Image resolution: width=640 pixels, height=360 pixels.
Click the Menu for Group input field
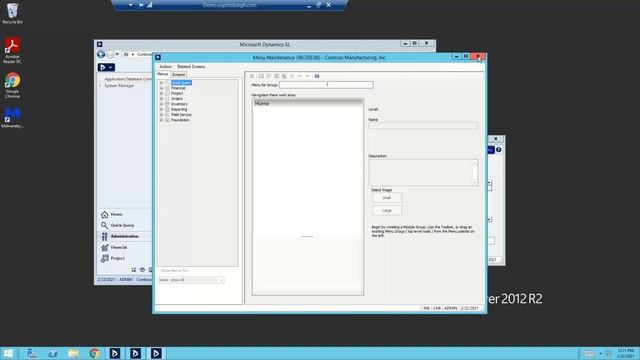(326, 85)
